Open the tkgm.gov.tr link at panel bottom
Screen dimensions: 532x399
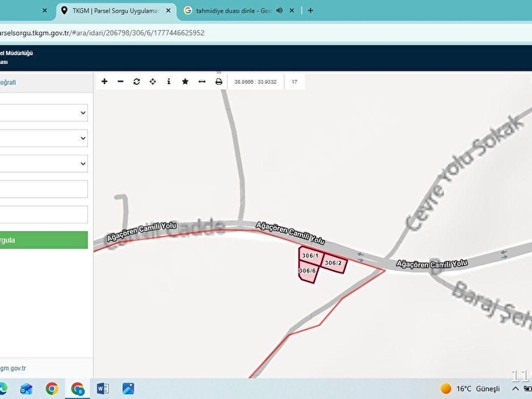(x=13, y=368)
